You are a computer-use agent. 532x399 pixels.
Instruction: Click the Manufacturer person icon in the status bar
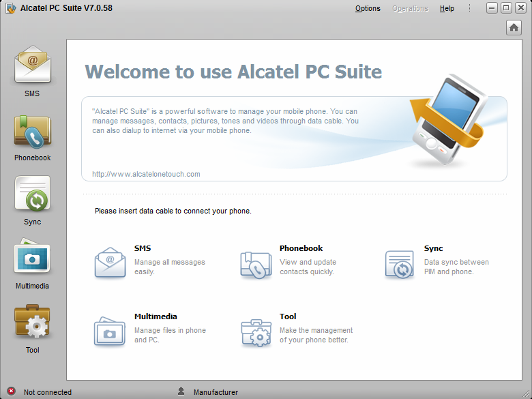pos(181,391)
